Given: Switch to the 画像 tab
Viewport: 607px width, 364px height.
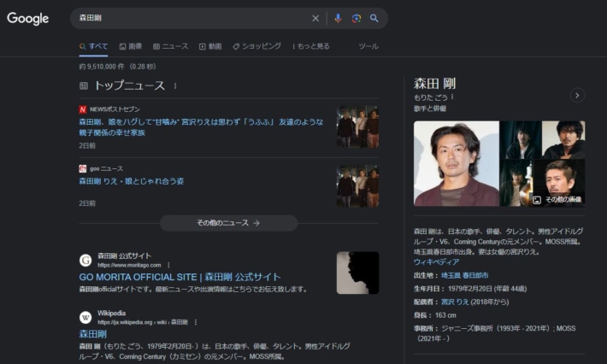Looking at the screenshot, I should (131, 46).
